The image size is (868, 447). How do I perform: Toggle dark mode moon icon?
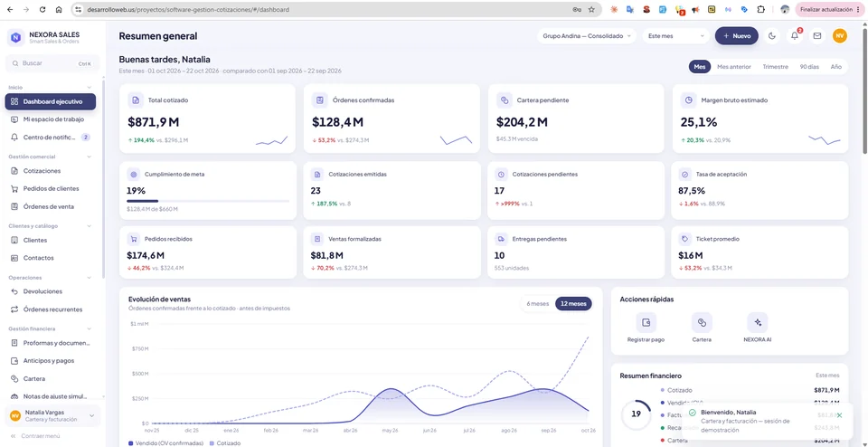(772, 36)
